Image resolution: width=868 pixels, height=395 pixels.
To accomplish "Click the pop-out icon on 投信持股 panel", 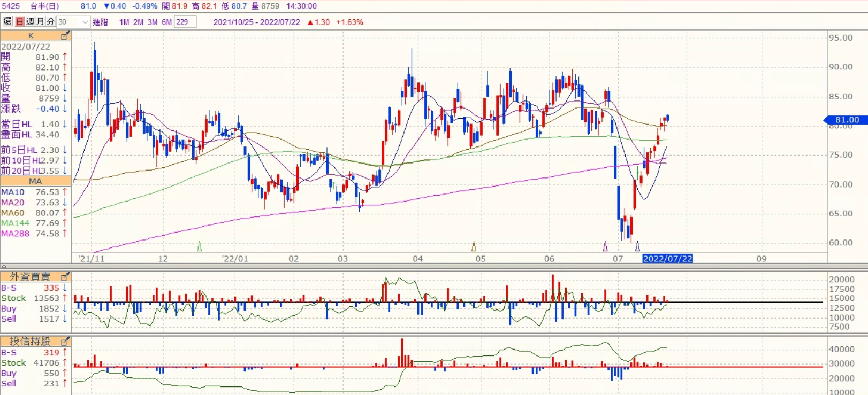I will tap(65, 341).
